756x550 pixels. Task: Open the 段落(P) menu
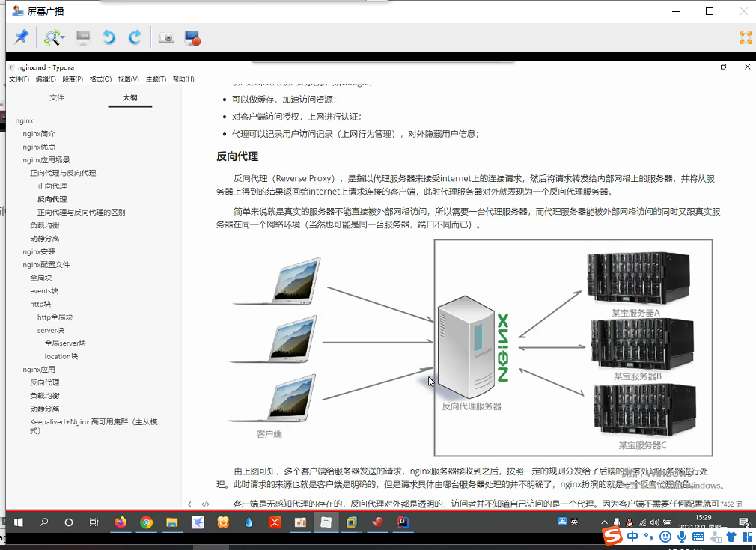pos(73,79)
